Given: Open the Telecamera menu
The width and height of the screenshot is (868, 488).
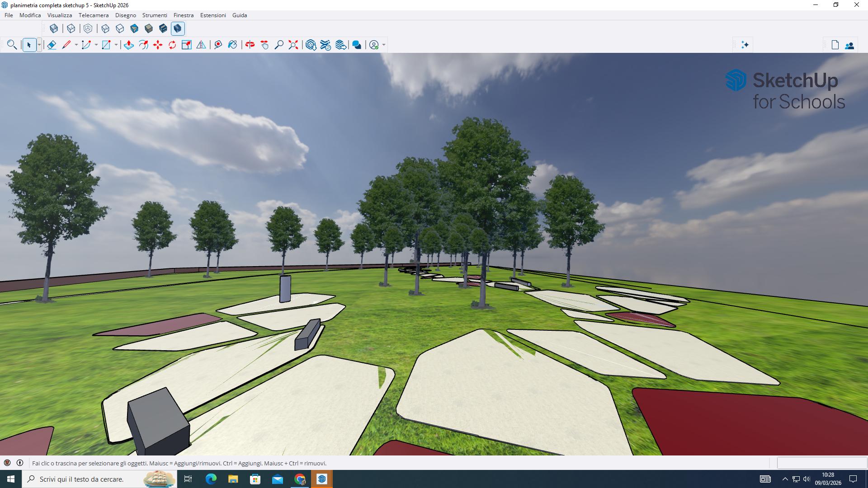Looking at the screenshot, I should tap(93, 15).
